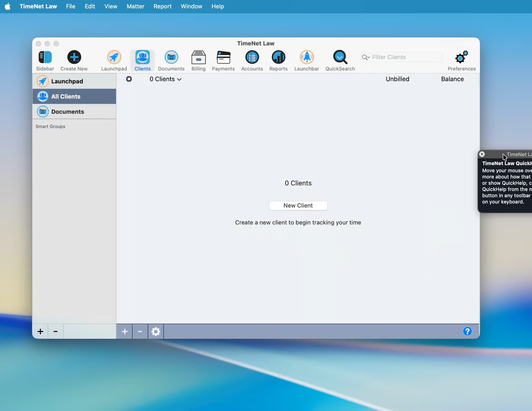Click the blue QuickHelp question mark

point(467,331)
